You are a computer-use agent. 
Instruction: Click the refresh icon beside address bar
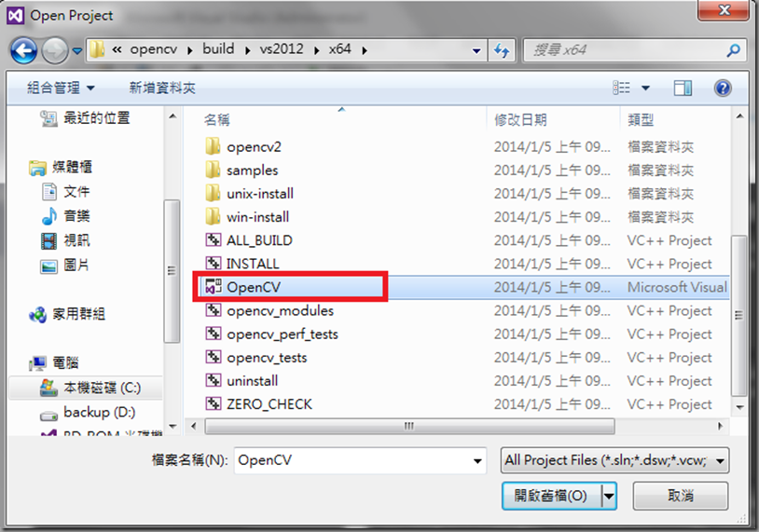click(502, 50)
